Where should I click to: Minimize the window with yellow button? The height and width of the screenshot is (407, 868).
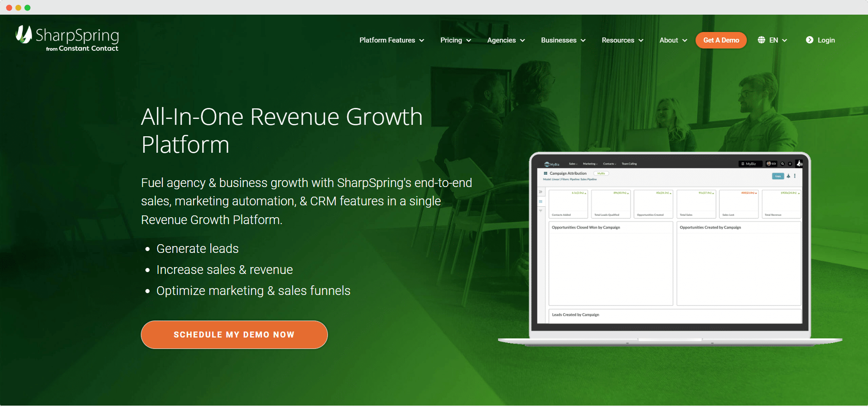coord(18,8)
